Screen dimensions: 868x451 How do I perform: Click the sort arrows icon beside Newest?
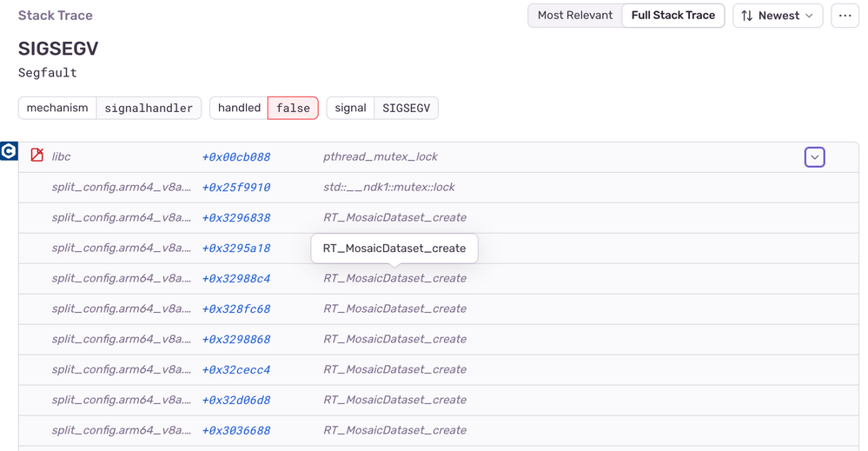(x=747, y=16)
